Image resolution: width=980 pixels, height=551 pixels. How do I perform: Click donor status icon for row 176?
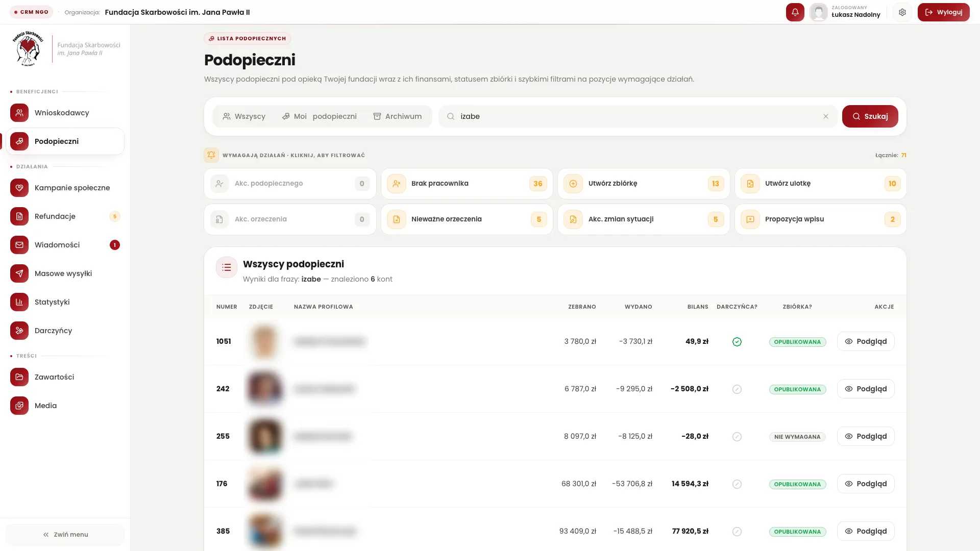coord(737,484)
